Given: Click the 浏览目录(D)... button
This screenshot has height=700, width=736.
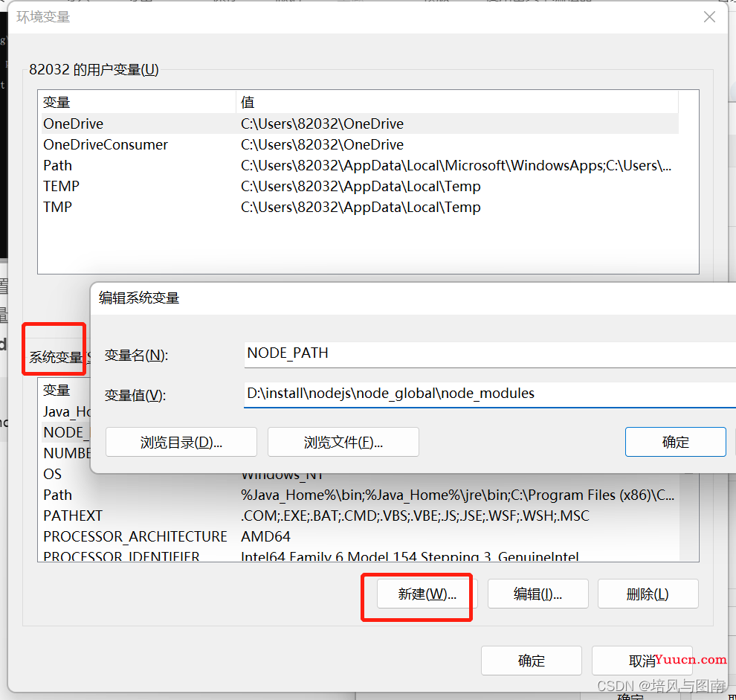Looking at the screenshot, I should coord(181,442).
